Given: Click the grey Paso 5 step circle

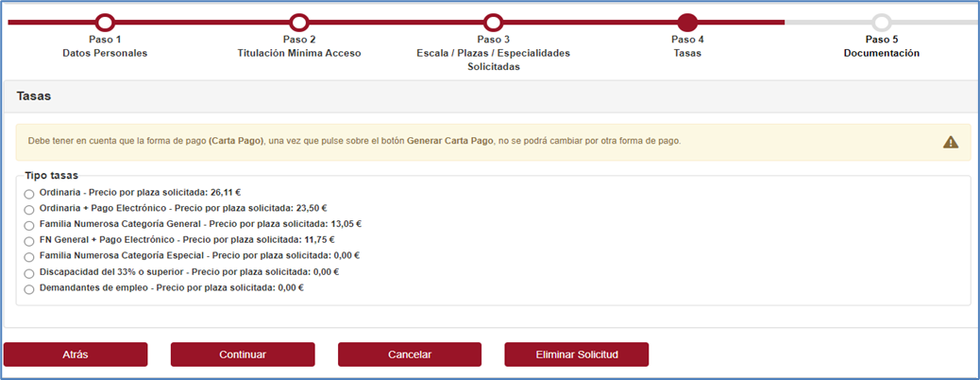Looking at the screenshot, I should pyautogui.click(x=881, y=22).
